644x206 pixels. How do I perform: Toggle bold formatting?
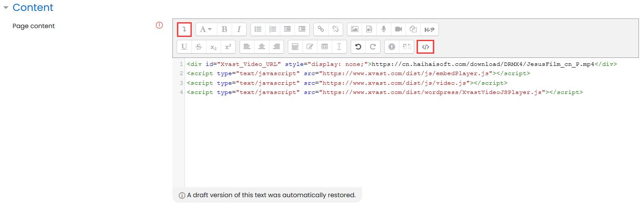pyautogui.click(x=224, y=29)
